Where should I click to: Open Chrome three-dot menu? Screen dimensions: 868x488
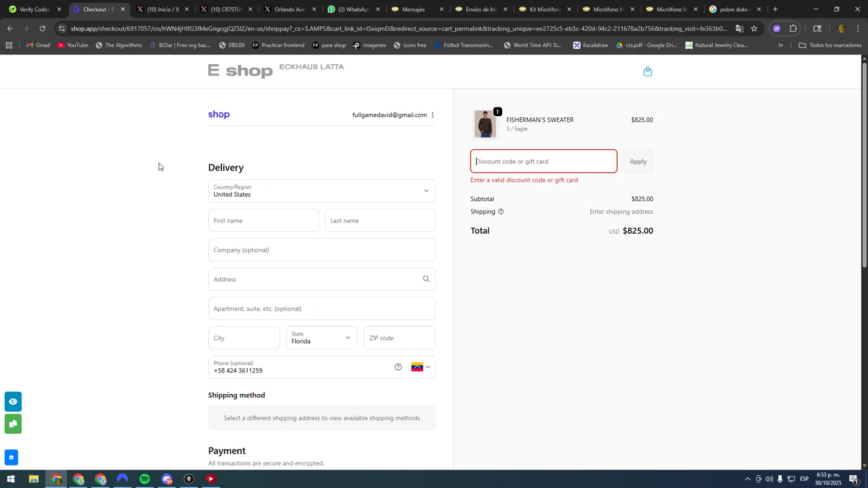tap(858, 28)
